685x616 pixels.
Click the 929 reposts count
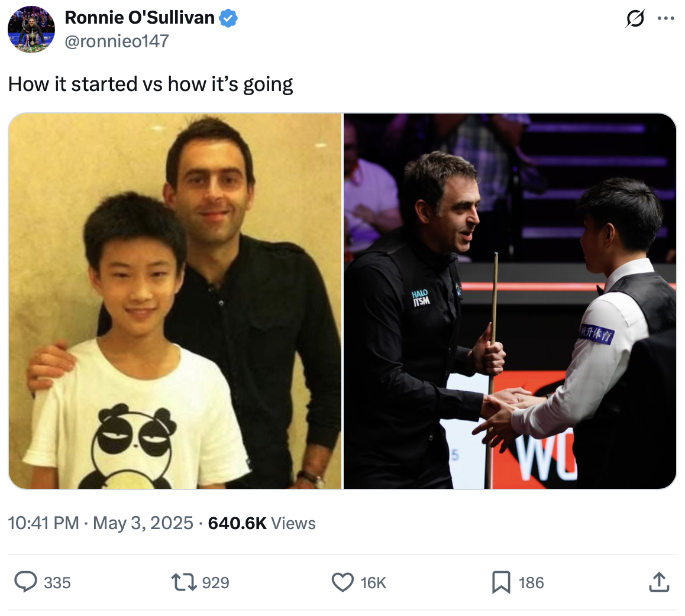[x=215, y=583]
